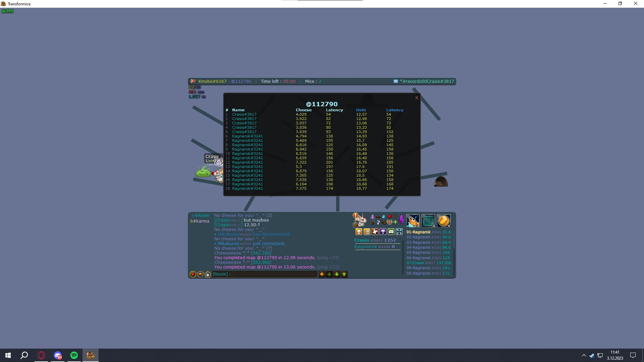
Task: Use the laughing mouth emote
Action: 378,217
